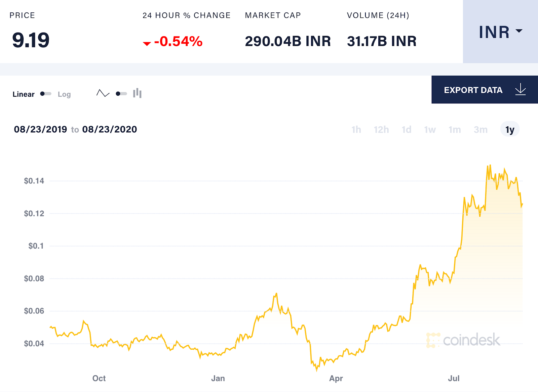
Task: Click the 08/23/2020 end date text
Action: point(109,129)
